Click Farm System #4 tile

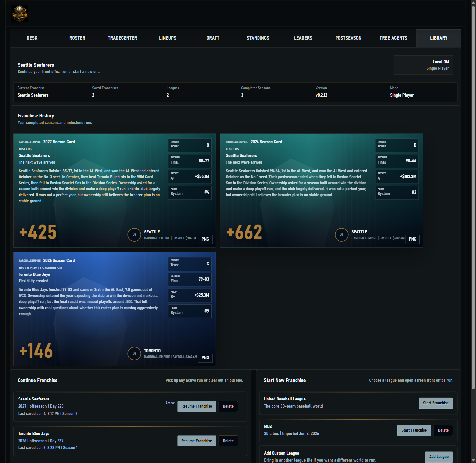190,192
